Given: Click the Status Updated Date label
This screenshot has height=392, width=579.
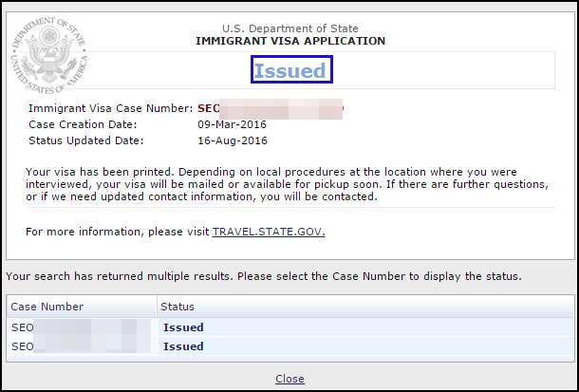Looking at the screenshot, I should click(84, 141).
